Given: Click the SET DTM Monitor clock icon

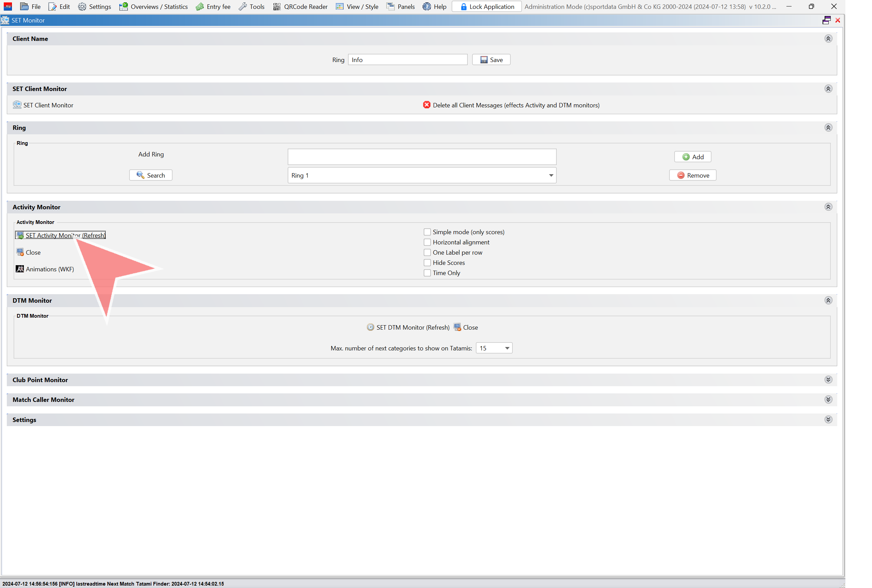Looking at the screenshot, I should [370, 327].
